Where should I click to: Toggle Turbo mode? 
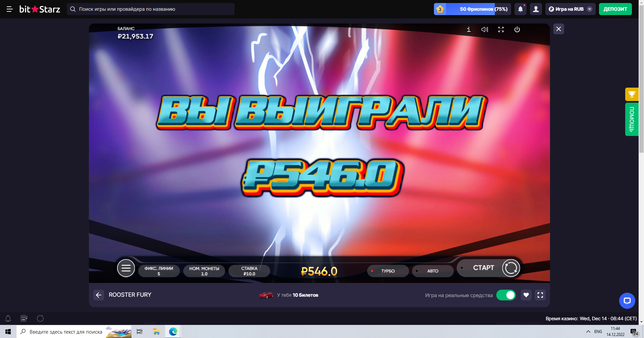pyautogui.click(x=388, y=271)
